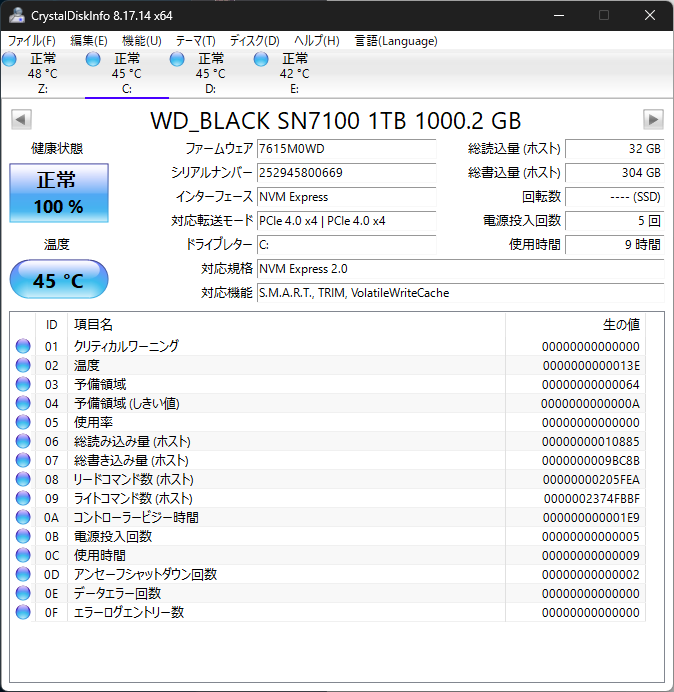The image size is (674, 692).
Task: Click the standard field NVM Express 2.0
Action: point(460,269)
